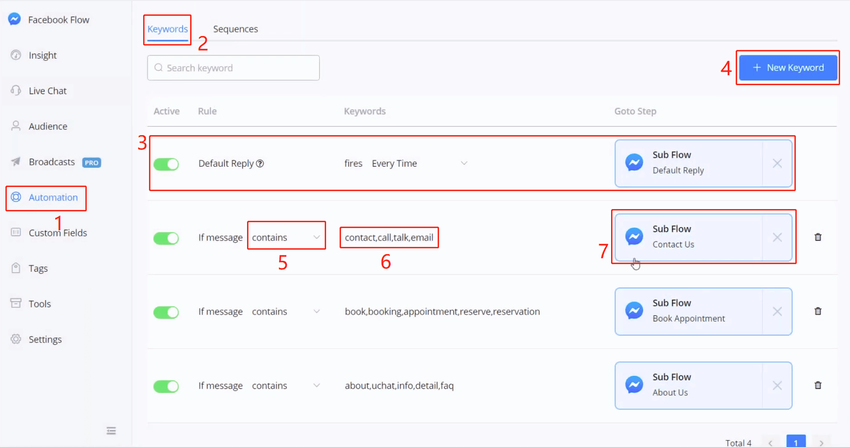Click the Facebook Flow messenger icon
Screen dimensions: 850x447
(x=15, y=20)
